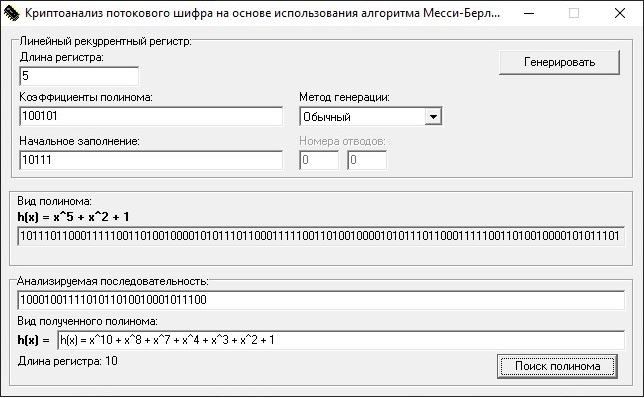
Task: Focus the Длина регистра input field
Action: 79,76
